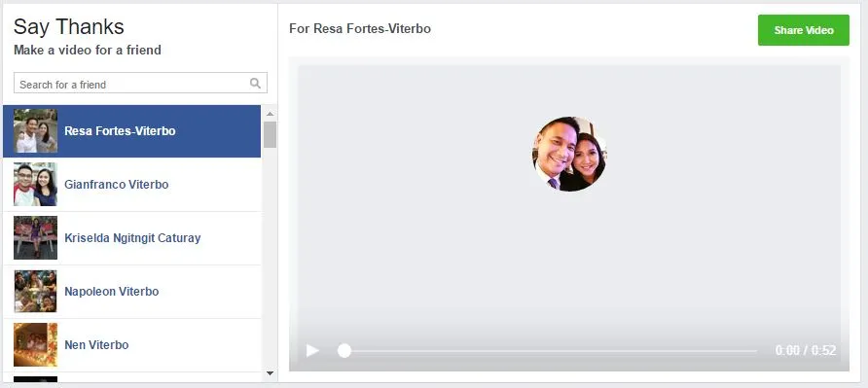Image resolution: width=868 pixels, height=388 pixels.
Task: Click the 0:00 / 0:52 time display
Action: 806,350
